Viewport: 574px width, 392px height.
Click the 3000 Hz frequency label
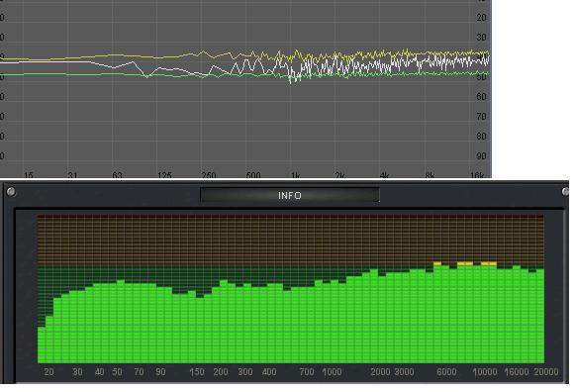[404, 372]
